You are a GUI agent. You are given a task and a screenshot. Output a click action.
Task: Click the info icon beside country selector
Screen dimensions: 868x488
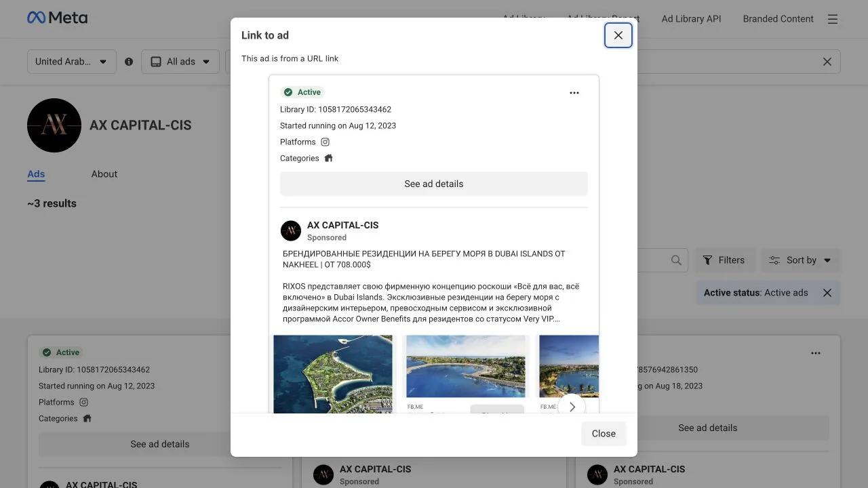click(129, 62)
